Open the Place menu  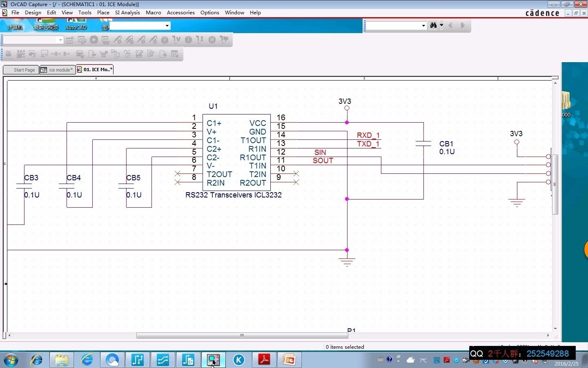point(103,13)
